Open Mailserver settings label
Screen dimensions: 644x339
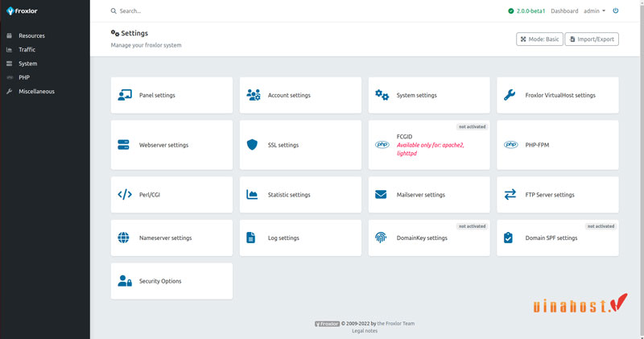(420, 195)
